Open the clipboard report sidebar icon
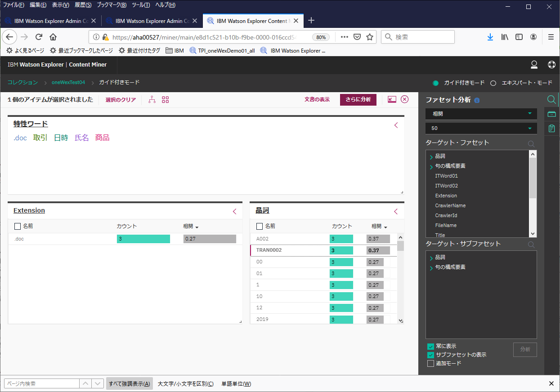 click(551, 129)
